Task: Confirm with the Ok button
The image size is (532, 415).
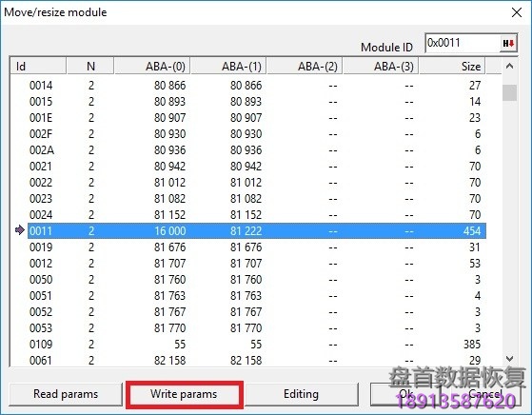Action: 405,394
